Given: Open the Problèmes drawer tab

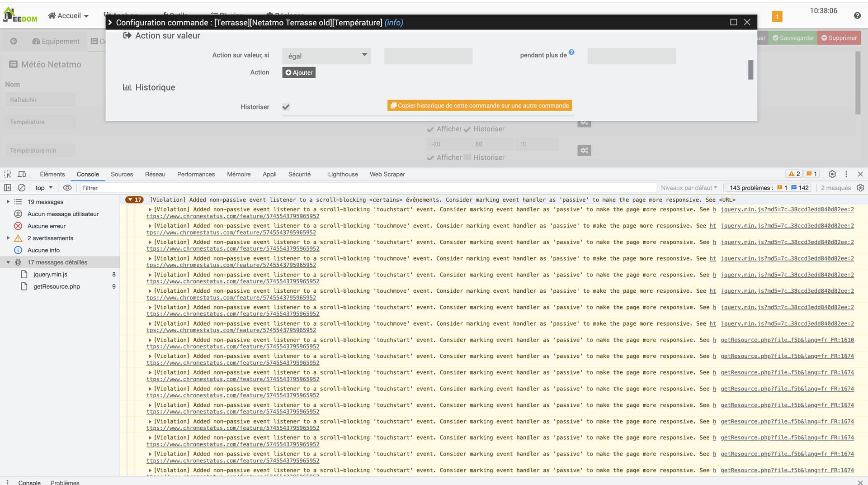Looking at the screenshot, I should (x=65, y=482).
